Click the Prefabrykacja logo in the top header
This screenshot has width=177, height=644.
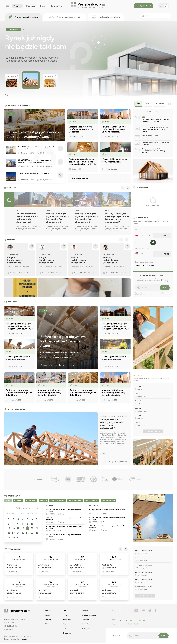(x=88, y=5)
